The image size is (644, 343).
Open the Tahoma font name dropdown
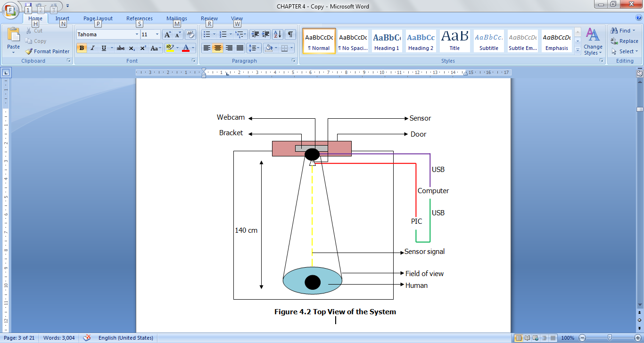pyautogui.click(x=137, y=34)
